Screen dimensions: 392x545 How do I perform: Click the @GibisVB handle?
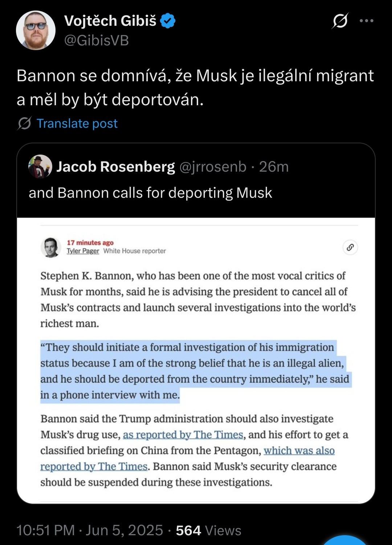click(97, 40)
